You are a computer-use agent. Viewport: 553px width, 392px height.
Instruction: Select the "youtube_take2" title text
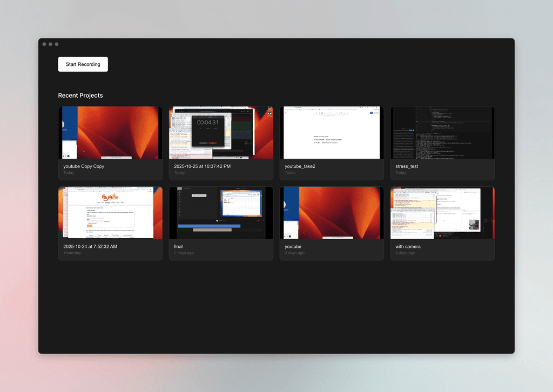(x=300, y=166)
